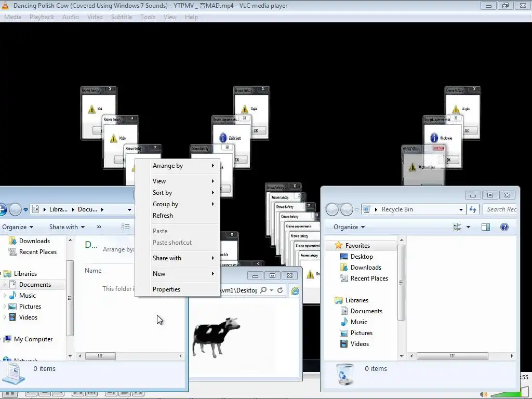
Task: Expand View submenu in context menu
Action: coord(178,181)
